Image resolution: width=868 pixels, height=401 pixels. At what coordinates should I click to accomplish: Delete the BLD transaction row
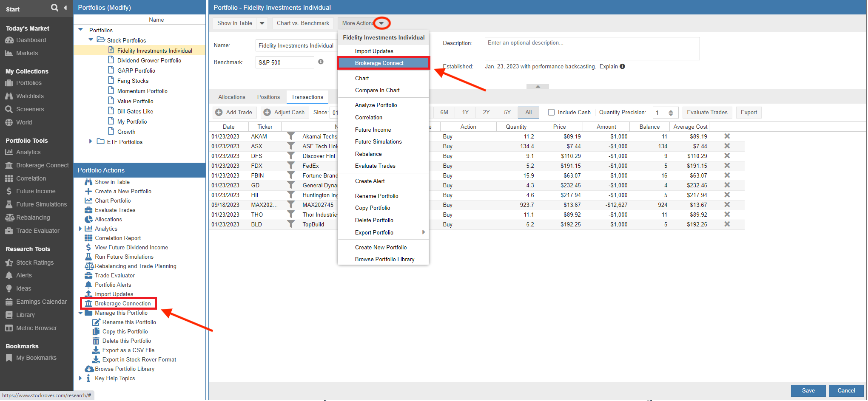tap(727, 224)
